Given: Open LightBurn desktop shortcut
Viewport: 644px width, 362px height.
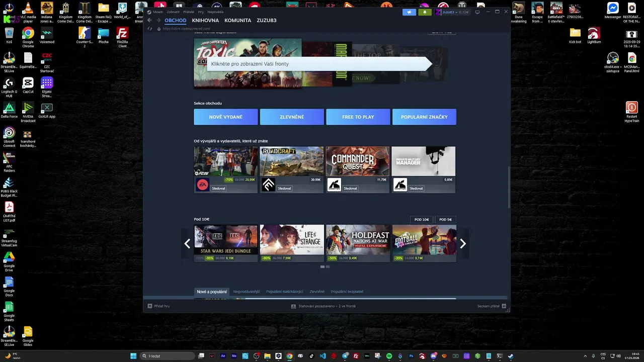Looking at the screenshot, I should pos(594,34).
